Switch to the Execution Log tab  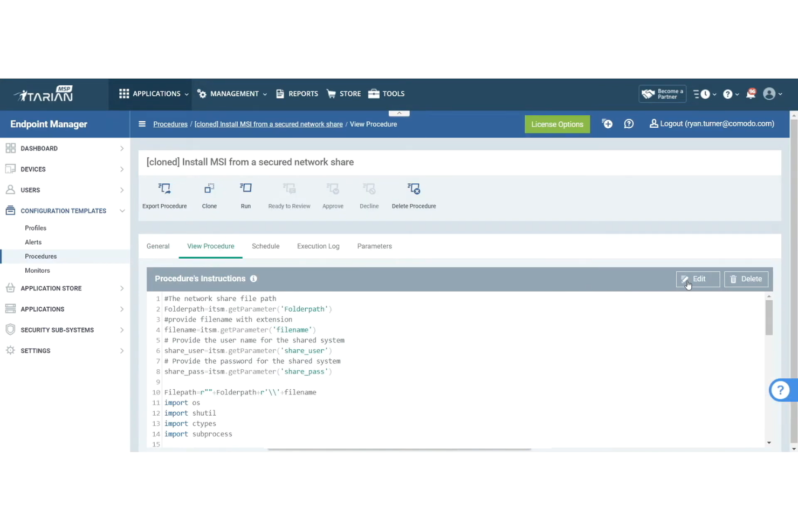[x=318, y=246]
